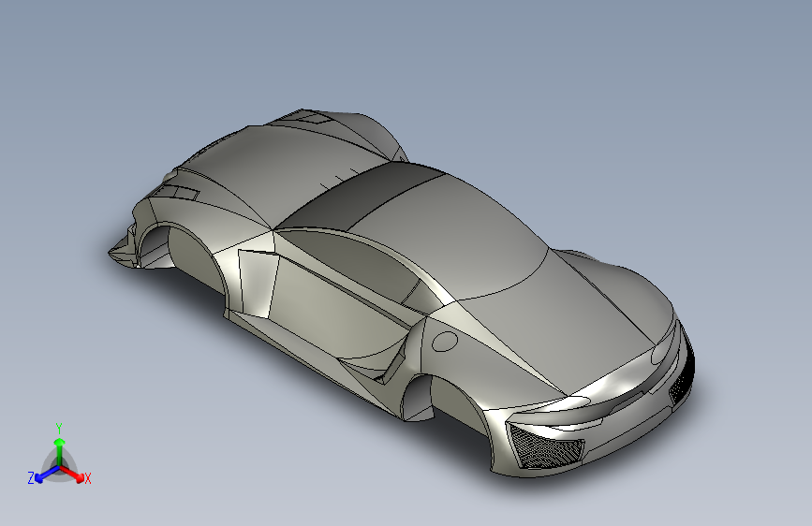Click the blue Z axis of the orientation triad
The height and width of the screenshot is (526, 812).
[47, 474]
